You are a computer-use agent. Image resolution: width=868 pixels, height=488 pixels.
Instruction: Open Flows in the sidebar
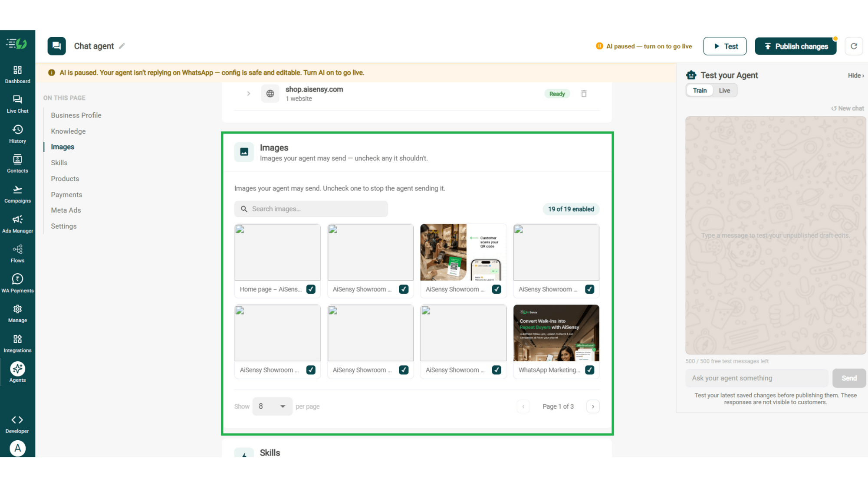pyautogui.click(x=17, y=254)
